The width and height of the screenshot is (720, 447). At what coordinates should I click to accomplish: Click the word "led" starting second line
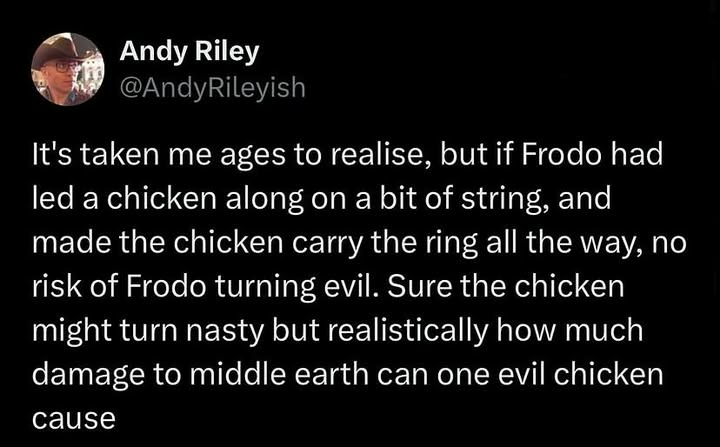[x=50, y=200]
